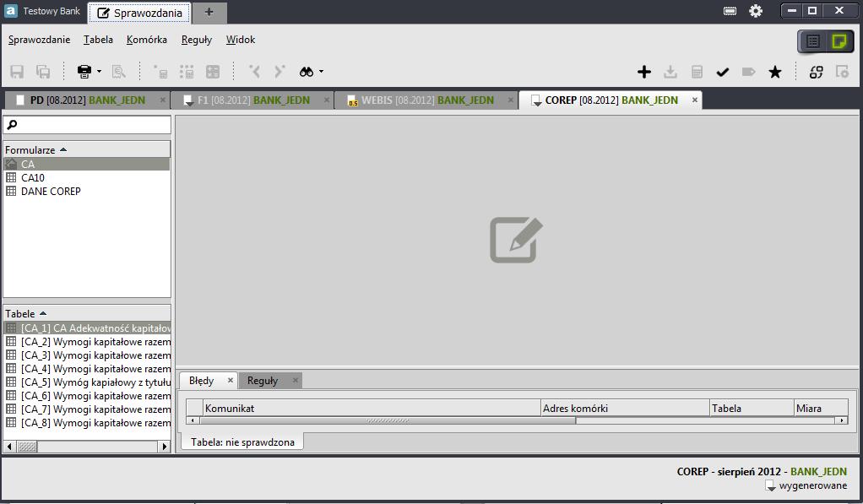
Task: Close the PD report tab
Action: pos(162,100)
